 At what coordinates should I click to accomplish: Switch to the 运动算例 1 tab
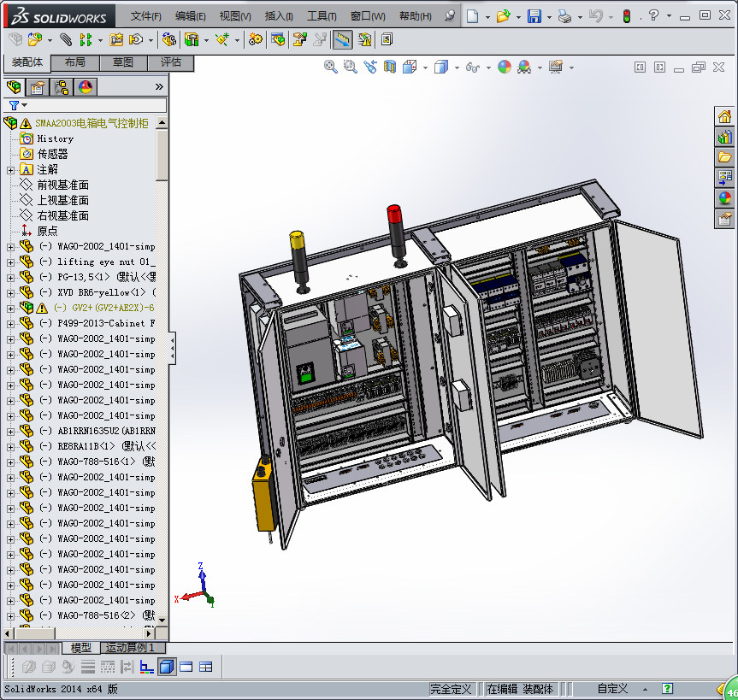pyautogui.click(x=129, y=648)
